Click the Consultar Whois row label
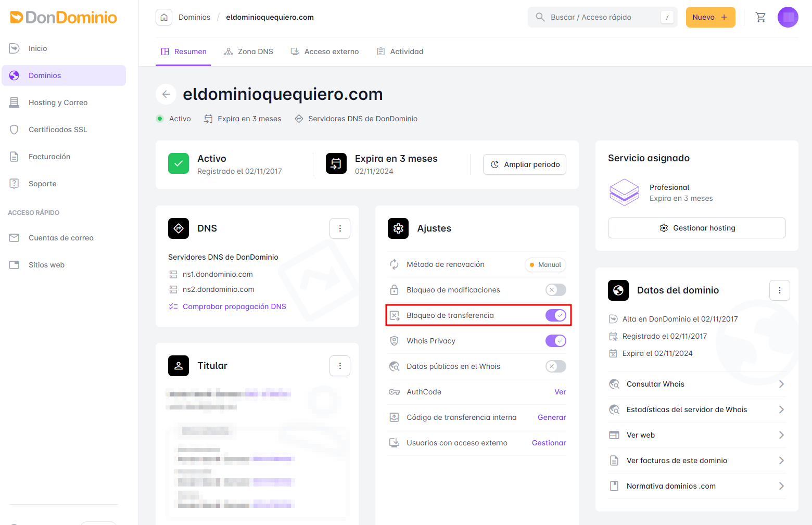Viewport: 812px width, 525px height. tap(655, 384)
